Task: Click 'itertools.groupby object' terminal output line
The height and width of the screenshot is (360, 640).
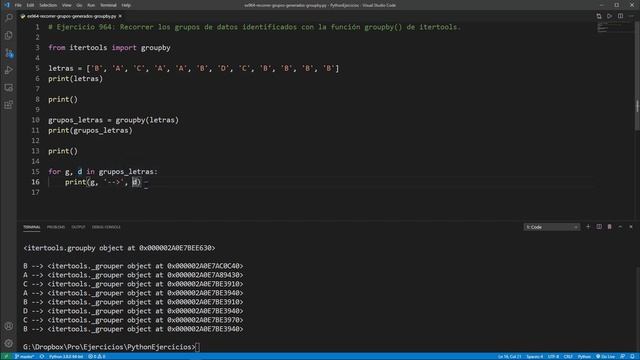Action: pyautogui.click(x=119, y=248)
